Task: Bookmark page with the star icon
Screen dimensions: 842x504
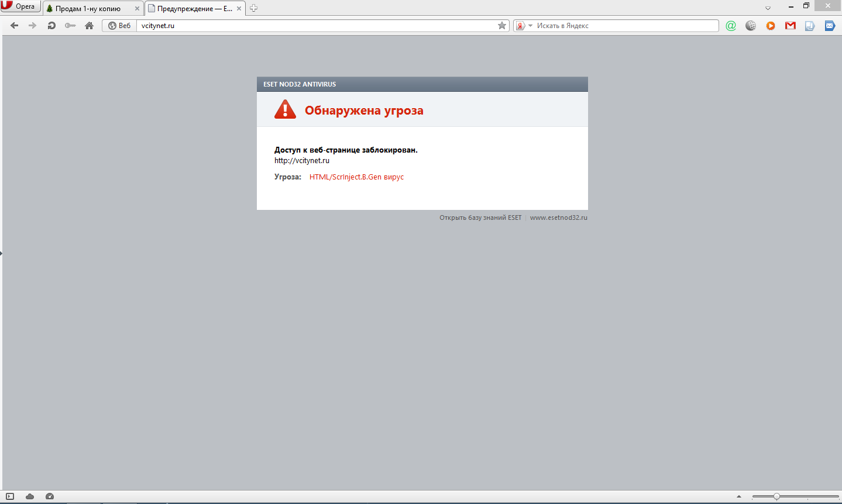Action: (x=501, y=26)
